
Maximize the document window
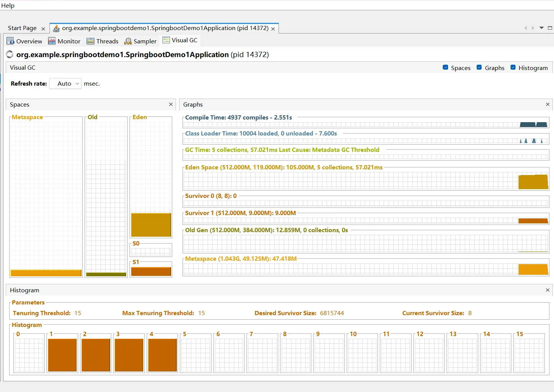point(550,28)
